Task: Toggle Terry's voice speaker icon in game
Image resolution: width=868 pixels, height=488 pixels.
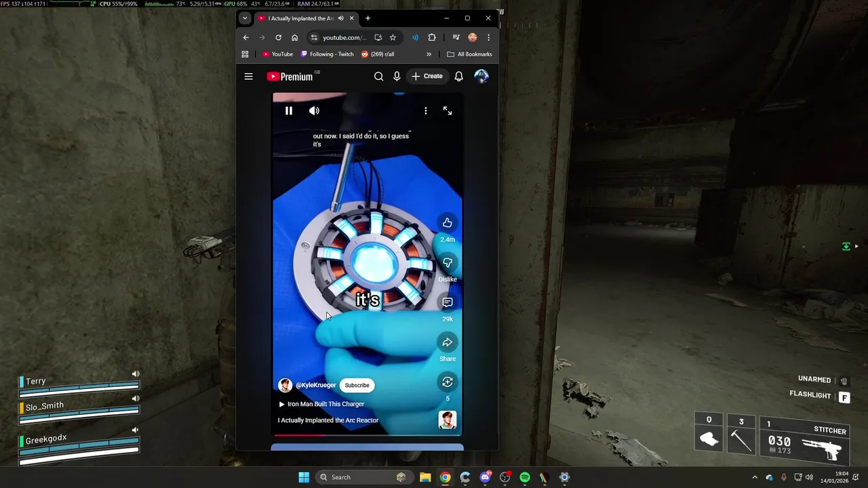Action: (x=136, y=374)
